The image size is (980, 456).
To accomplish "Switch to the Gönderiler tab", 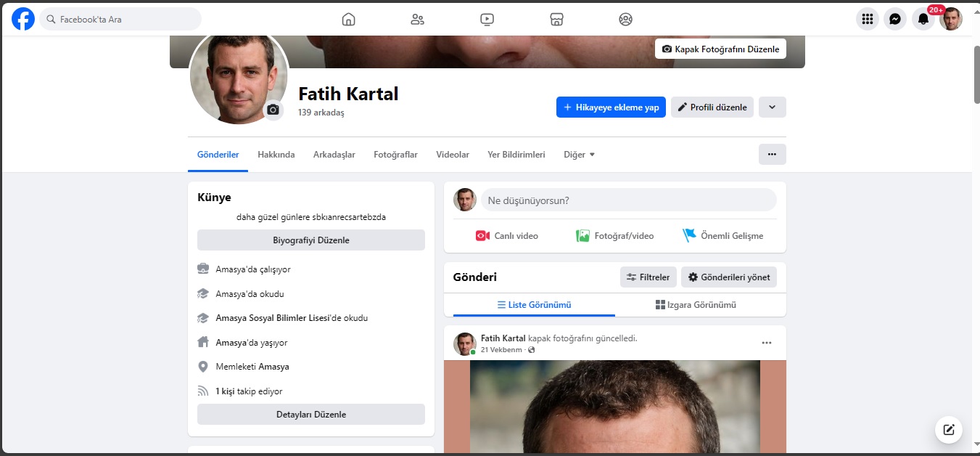I will [218, 155].
